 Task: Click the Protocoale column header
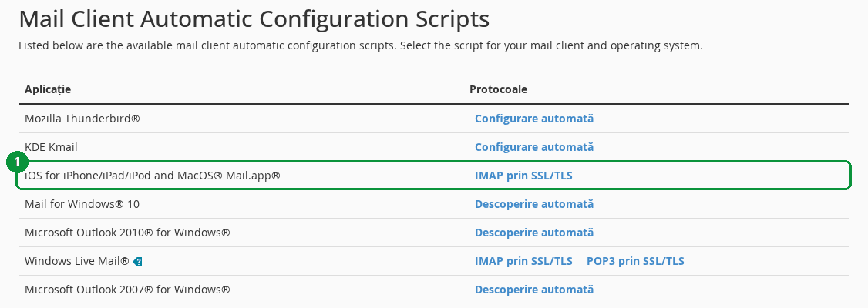[498, 89]
